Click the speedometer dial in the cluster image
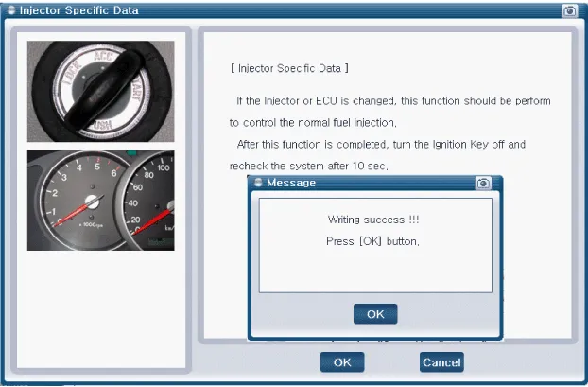Viewport: 588px width, 387px height. (151, 201)
